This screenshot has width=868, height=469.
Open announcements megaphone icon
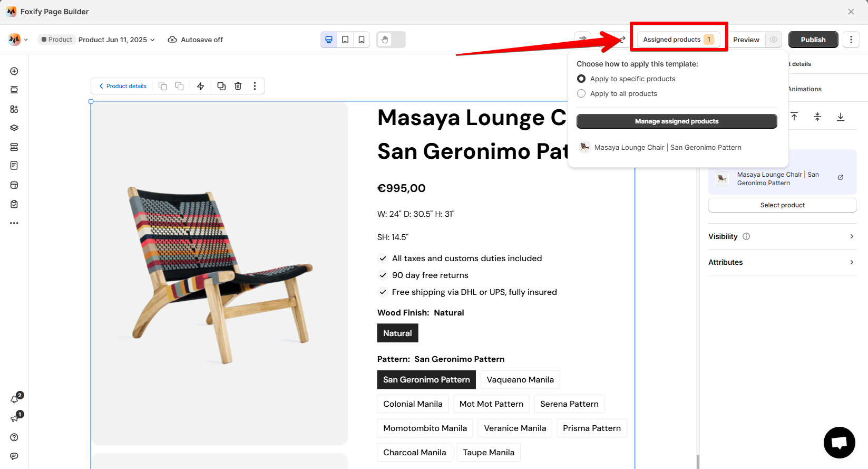coord(15,418)
